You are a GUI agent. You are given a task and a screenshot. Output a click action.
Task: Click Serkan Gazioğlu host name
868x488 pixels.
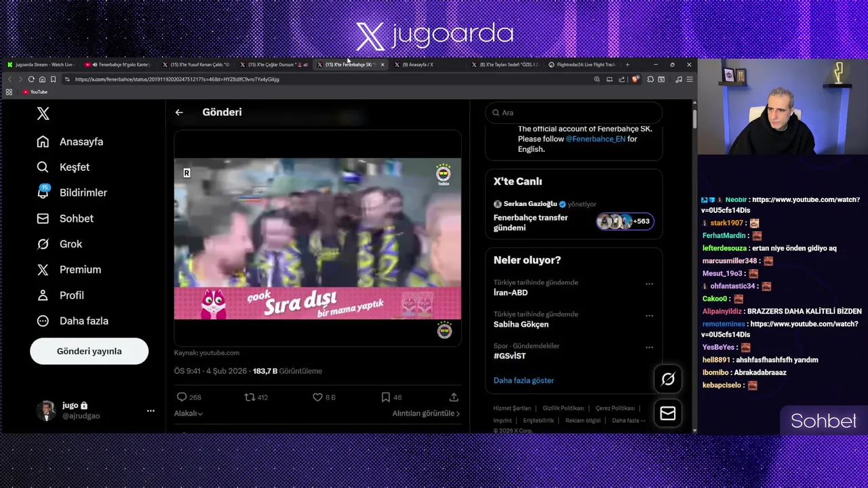click(x=530, y=204)
